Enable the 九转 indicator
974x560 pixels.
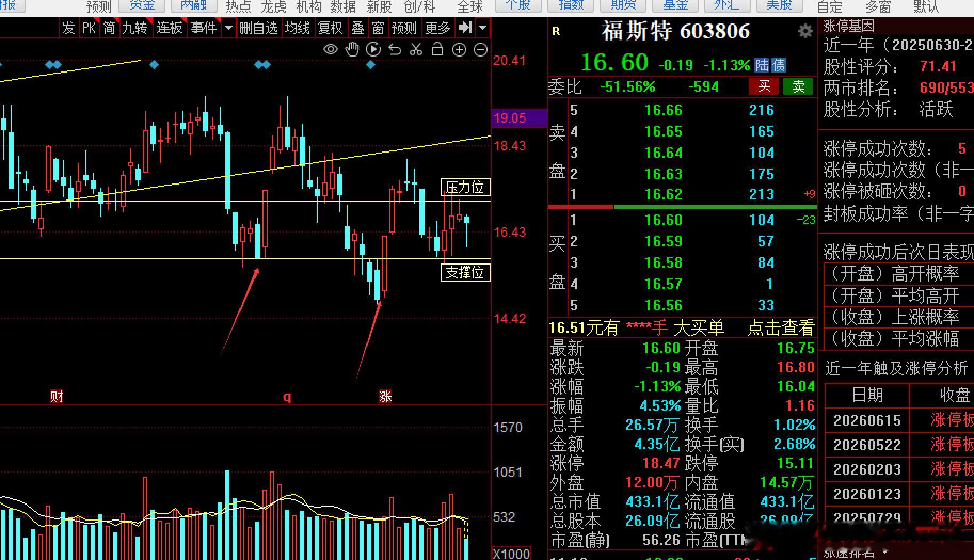(x=135, y=28)
